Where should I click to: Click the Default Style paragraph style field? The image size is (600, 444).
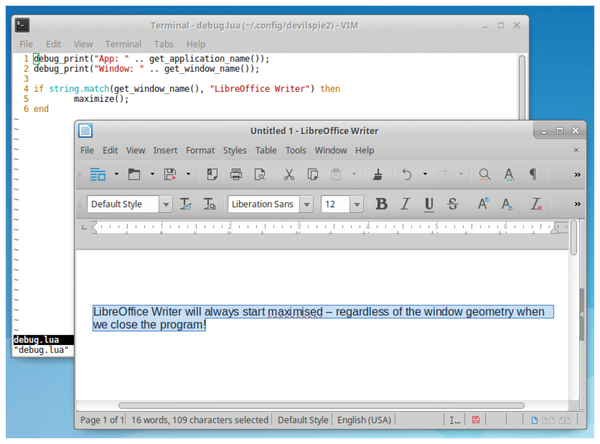pos(123,204)
